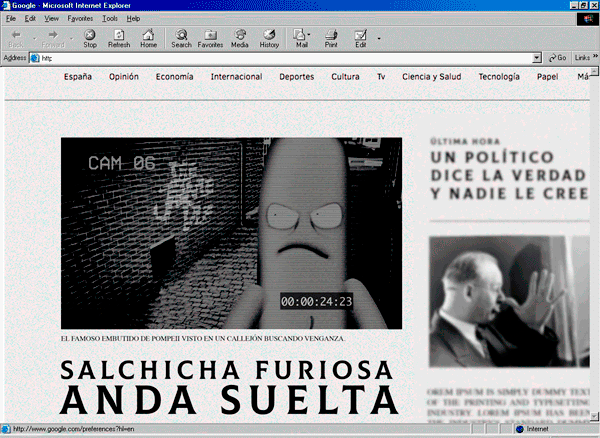This screenshot has height=438, width=600.
Task: Open the Favorites menu in menu bar
Action: pos(80,19)
